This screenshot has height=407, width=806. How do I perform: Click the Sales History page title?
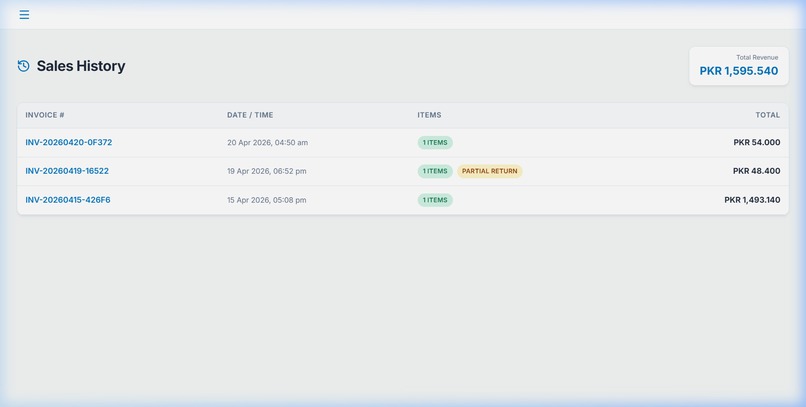(81, 66)
